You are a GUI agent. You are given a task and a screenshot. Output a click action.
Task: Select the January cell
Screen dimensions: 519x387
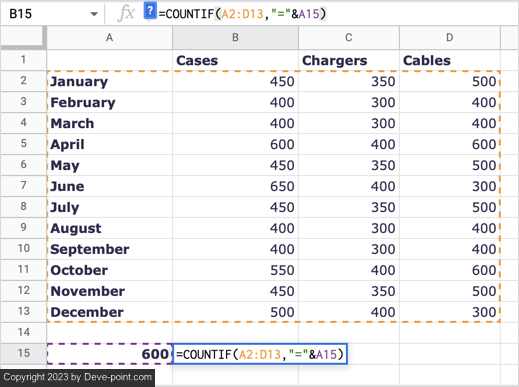pyautogui.click(x=109, y=81)
